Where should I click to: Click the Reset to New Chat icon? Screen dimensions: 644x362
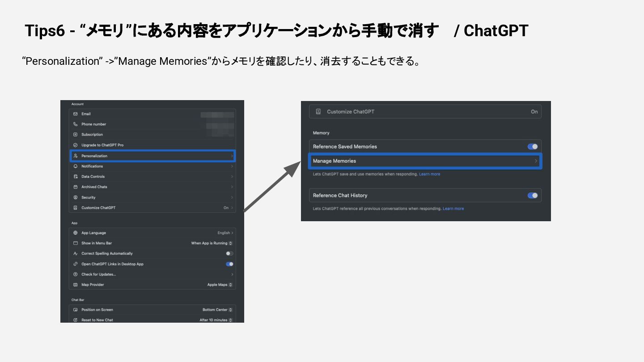(76, 320)
